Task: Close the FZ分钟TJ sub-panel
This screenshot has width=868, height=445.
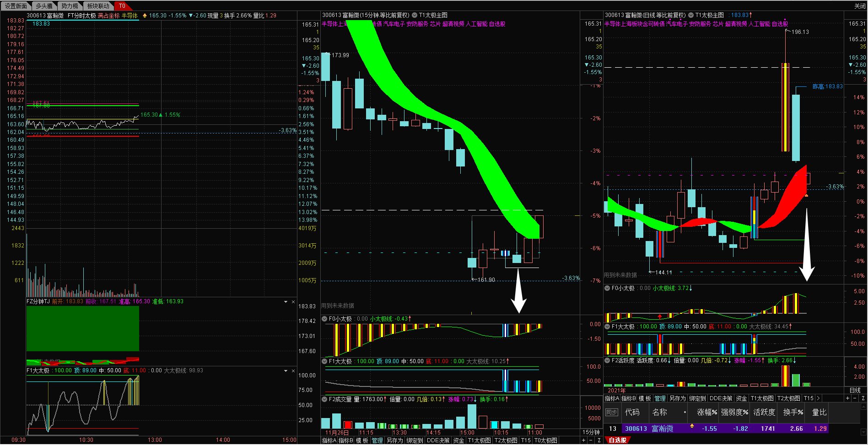Action: (293, 302)
